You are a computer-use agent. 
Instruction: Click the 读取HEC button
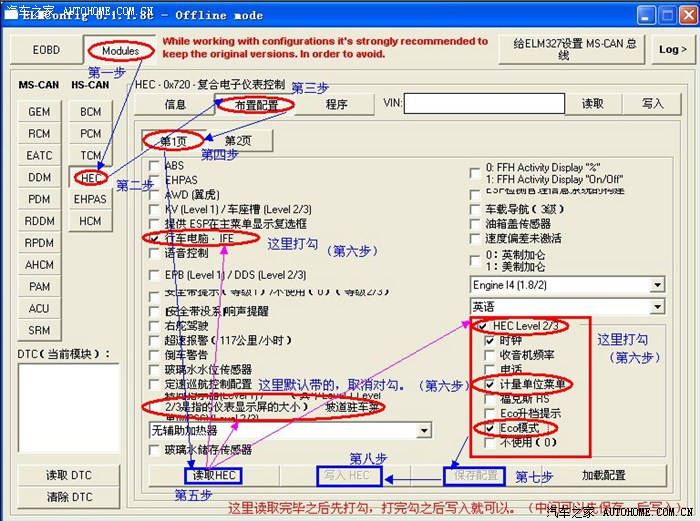tap(213, 476)
